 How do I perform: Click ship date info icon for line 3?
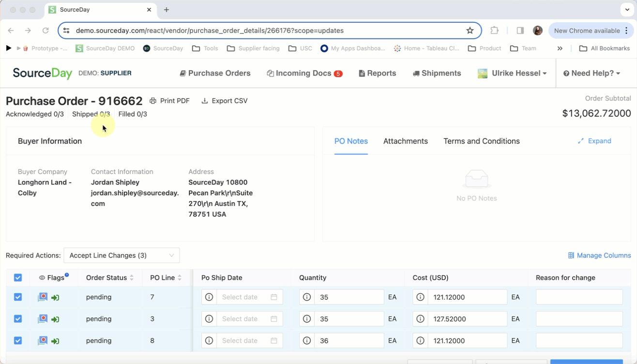point(209,319)
